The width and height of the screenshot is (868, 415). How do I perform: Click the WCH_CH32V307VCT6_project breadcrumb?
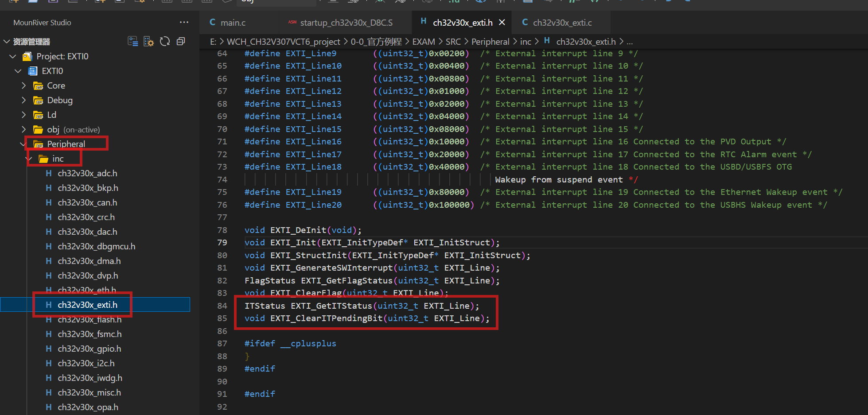point(284,41)
